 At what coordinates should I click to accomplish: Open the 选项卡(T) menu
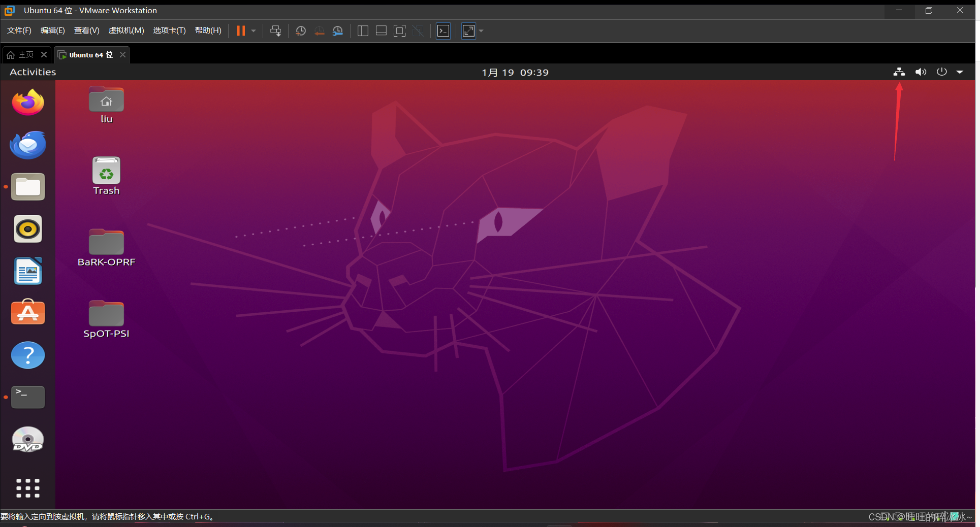click(x=170, y=30)
